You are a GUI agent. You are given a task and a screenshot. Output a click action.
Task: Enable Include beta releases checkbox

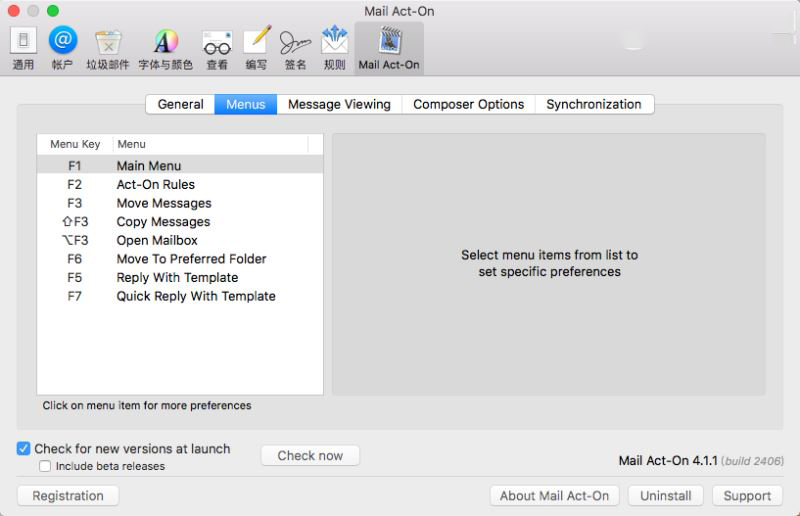pyautogui.click(x=45, y=466)
